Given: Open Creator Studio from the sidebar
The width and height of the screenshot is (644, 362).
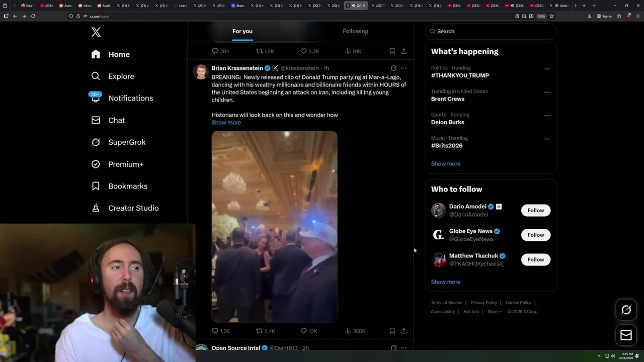Looking at the screenshot, I should tap(125, 208).
